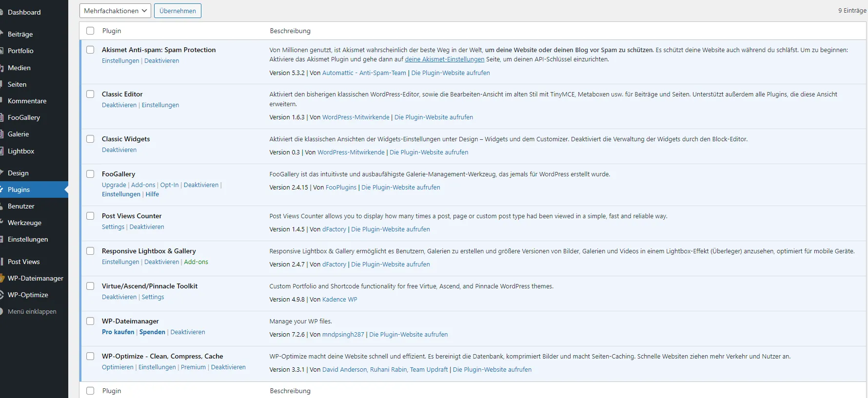Click the 'Version 7.2.6' text for WP-Dateimanager

click(x=287, y=335)
